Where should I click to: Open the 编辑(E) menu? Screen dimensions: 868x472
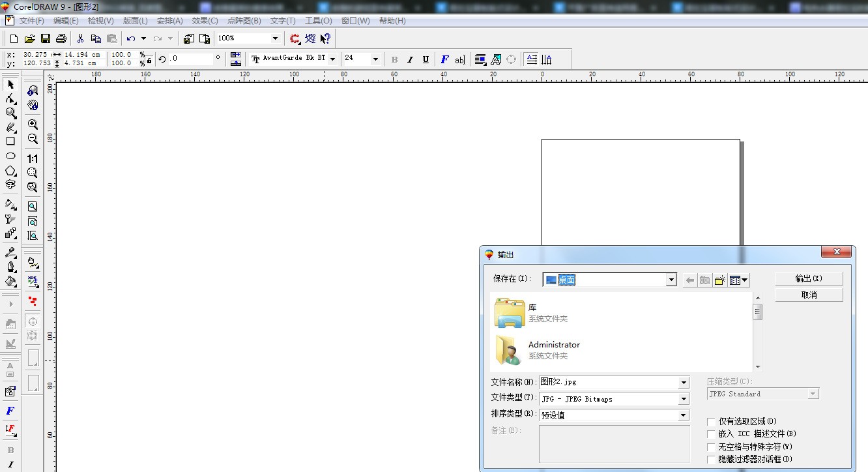coord(66,21)
